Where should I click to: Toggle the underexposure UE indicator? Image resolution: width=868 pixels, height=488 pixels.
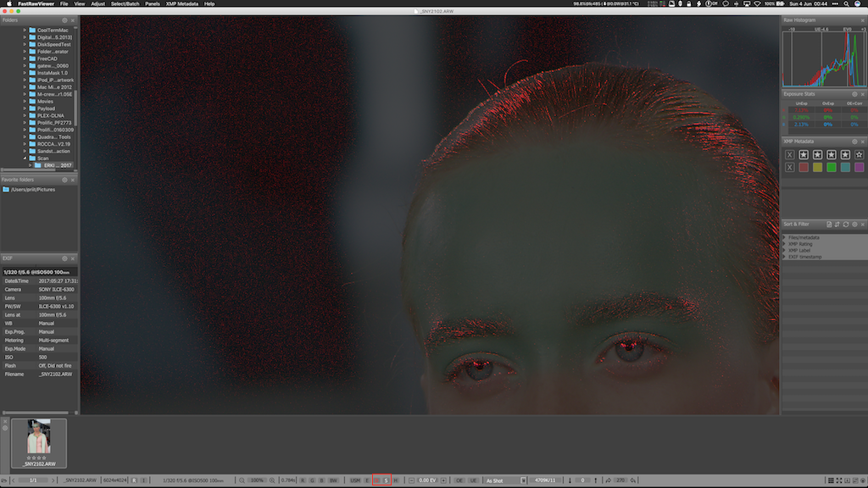[473, 480]
